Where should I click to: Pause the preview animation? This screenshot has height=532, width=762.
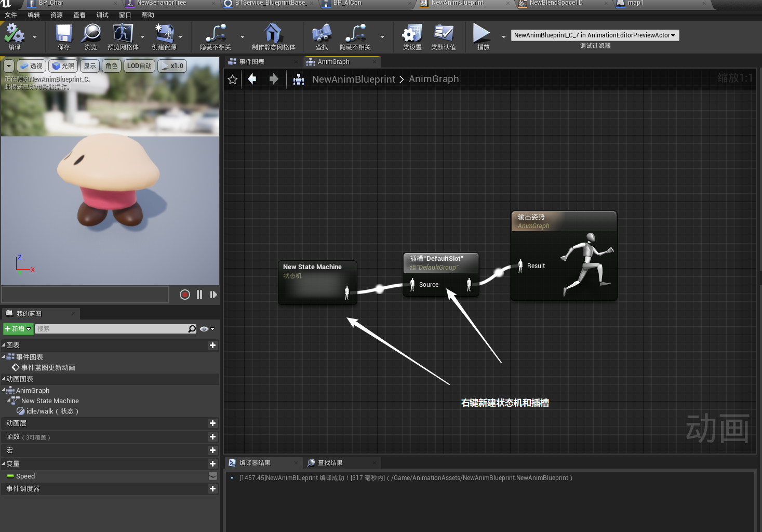[x=199, y=295]
